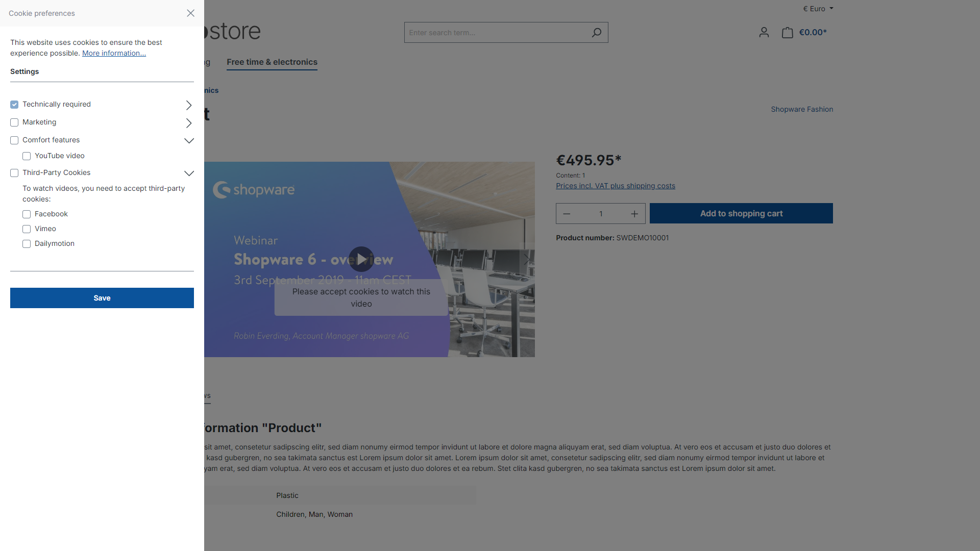Increase quantity with the plus icon
This screenshot has height=551, width=980.
(x=634, y=214)
